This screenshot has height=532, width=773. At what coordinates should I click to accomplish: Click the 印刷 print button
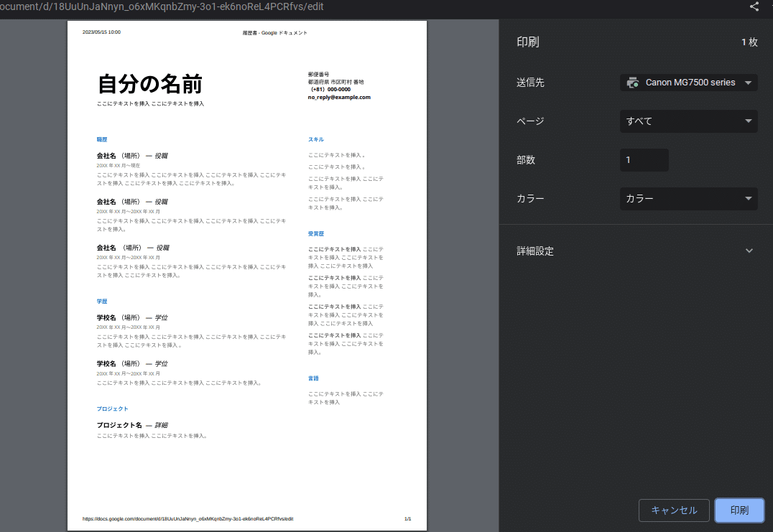[739, 510]
